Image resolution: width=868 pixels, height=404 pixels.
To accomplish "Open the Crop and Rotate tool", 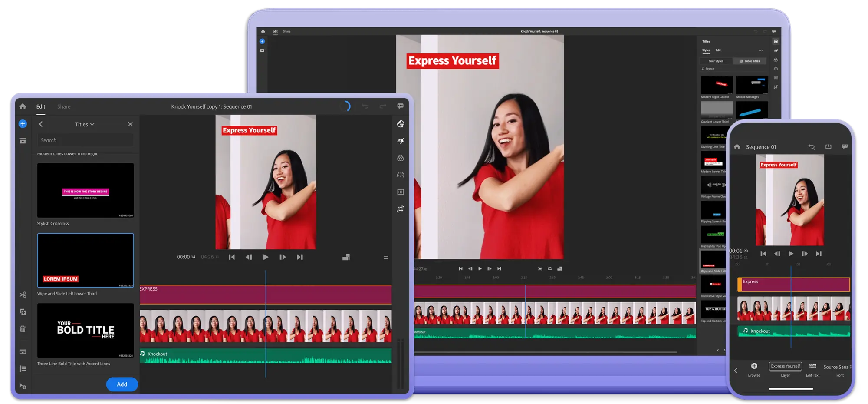I will pyautogui.click(x=401, y=209).
